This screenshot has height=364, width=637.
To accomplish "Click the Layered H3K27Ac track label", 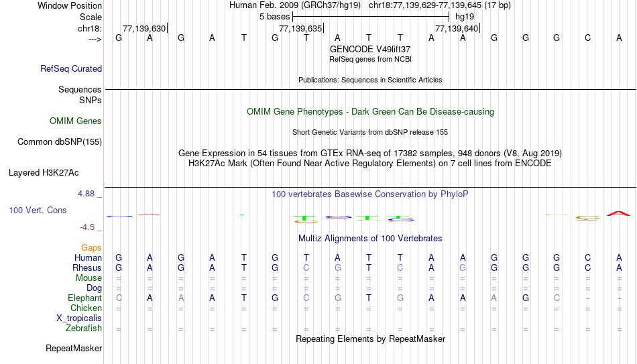I will pyautogui.click(x=44, y=173).
